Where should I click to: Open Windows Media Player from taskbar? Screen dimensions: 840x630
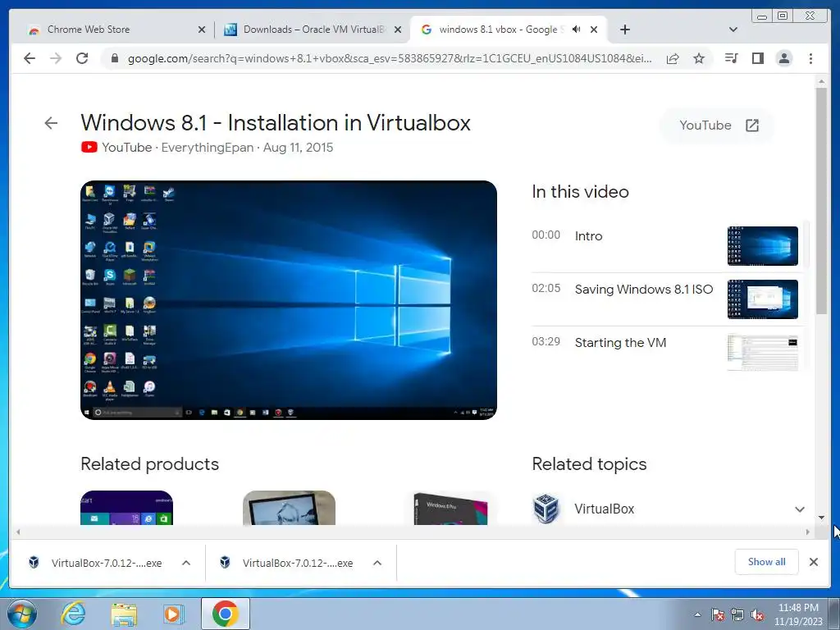173,614
